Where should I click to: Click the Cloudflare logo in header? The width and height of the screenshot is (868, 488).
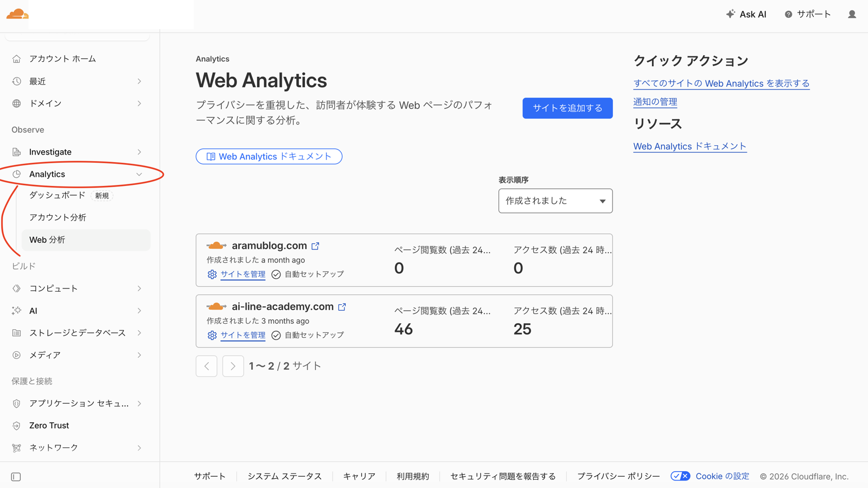point(17,14)
